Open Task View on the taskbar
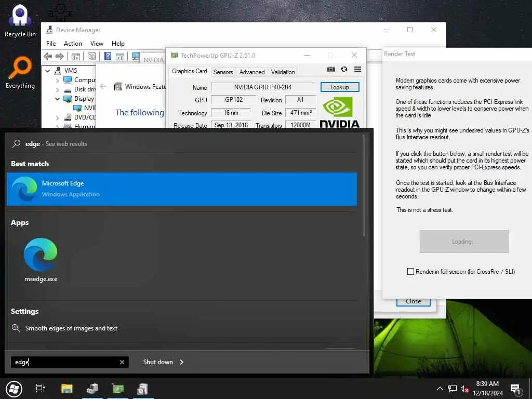This screenshot has width=532, height=399. pos(41,389)
